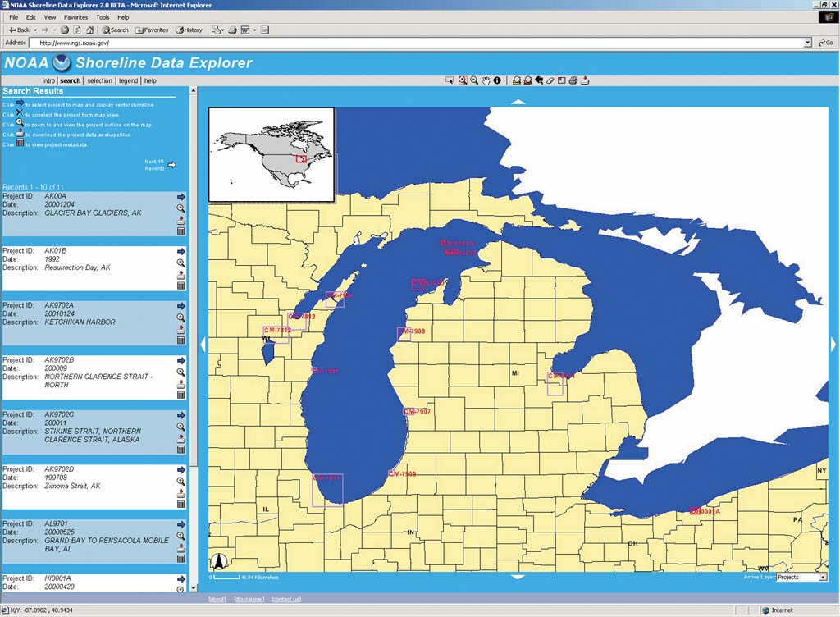Toggle the overview map icon in toolbar

click(561, 80)
